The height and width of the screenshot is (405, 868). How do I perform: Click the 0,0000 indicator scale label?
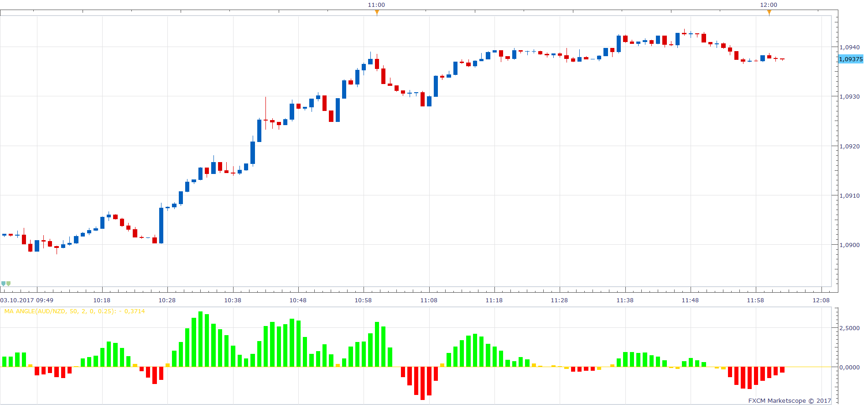click(849, 367)
